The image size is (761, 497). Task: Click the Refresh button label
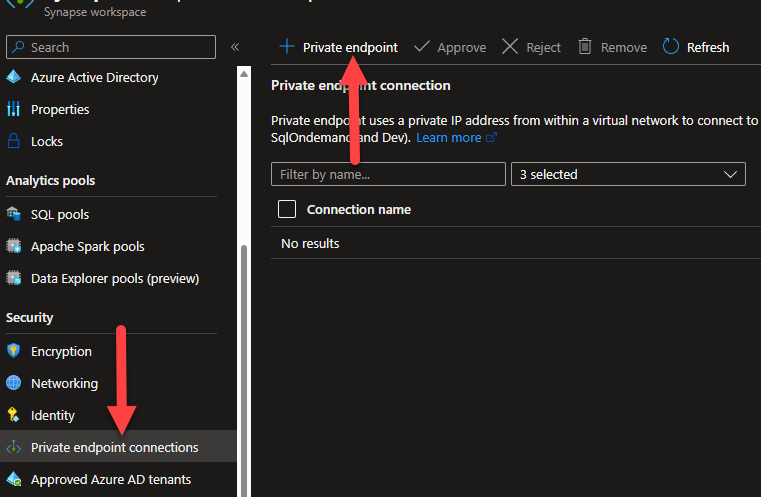tap(708, 47)
